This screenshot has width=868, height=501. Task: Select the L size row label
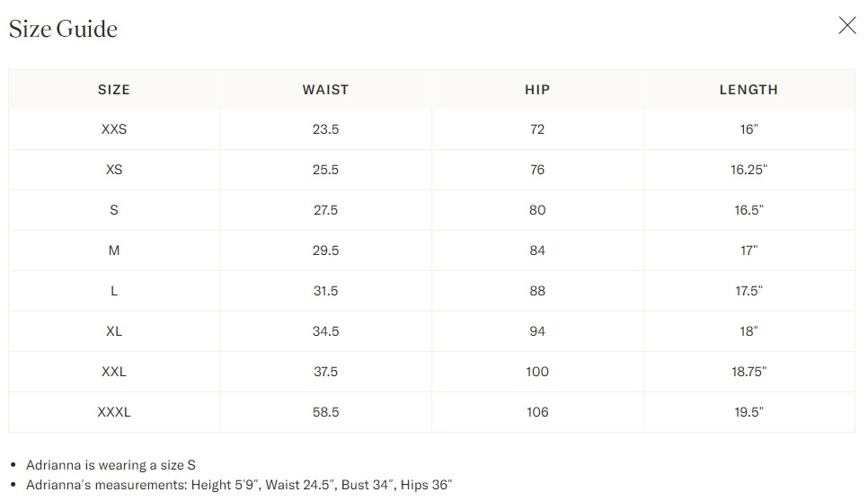coord(114,291)
